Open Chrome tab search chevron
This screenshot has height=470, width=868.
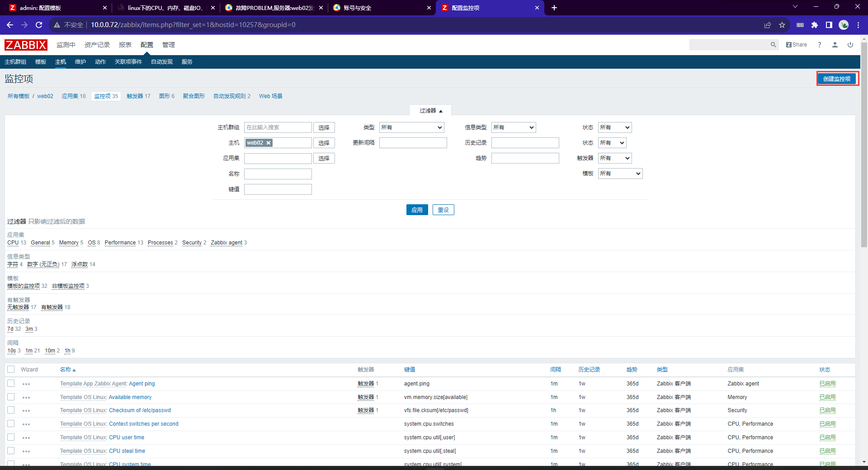795,7
